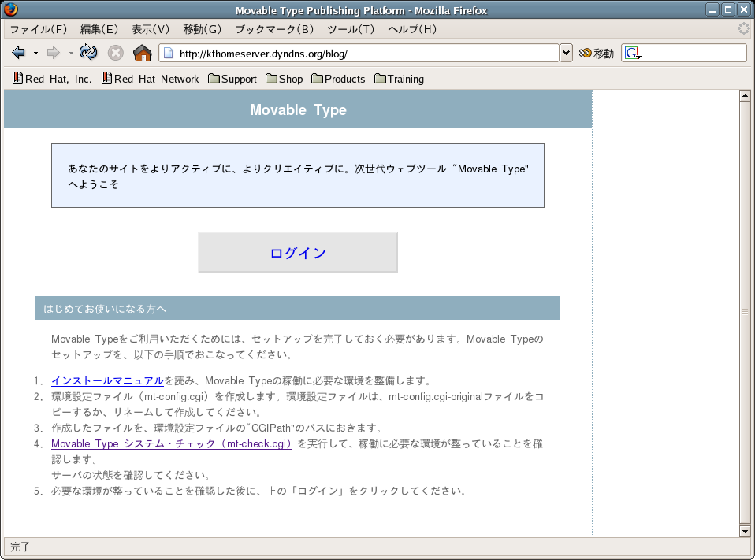The width and height of the screenshot is (755, 560).
Task: Open the Google search engine icon
Action: pyautogui.click(x=632, y=53)
